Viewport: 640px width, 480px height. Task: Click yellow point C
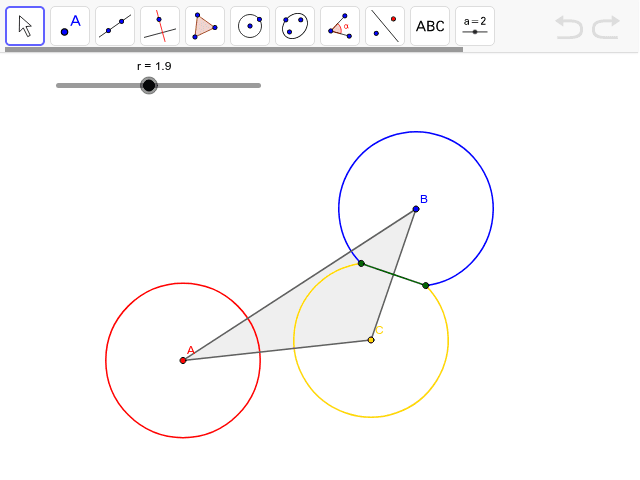pyautogui.click(x=371, y=340)
